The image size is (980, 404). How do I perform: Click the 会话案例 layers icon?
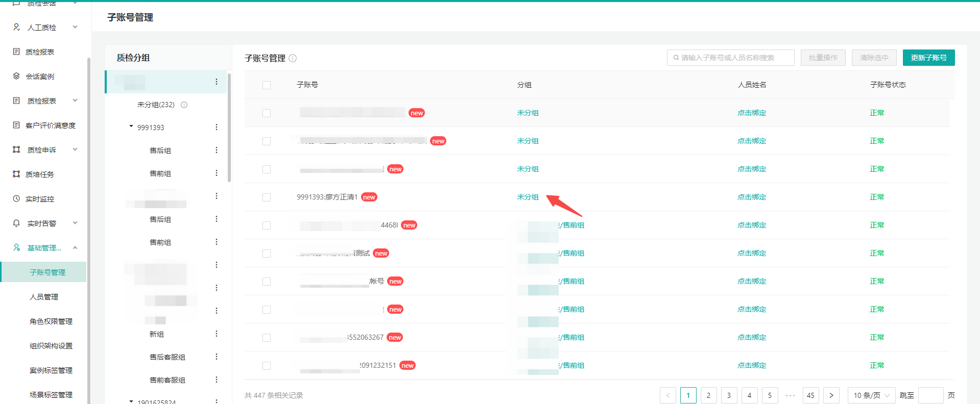point(16,76)
